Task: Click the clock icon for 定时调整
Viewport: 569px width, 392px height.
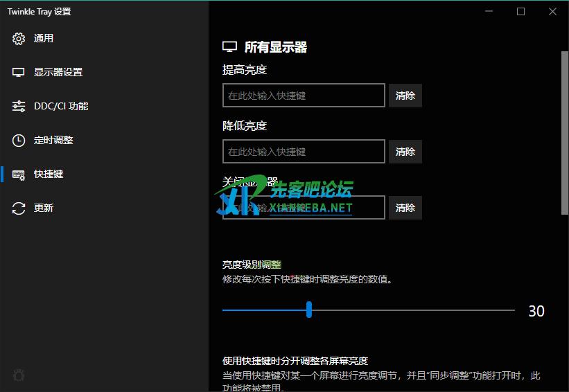Action: pyautogui.click(x=19, y=141)
